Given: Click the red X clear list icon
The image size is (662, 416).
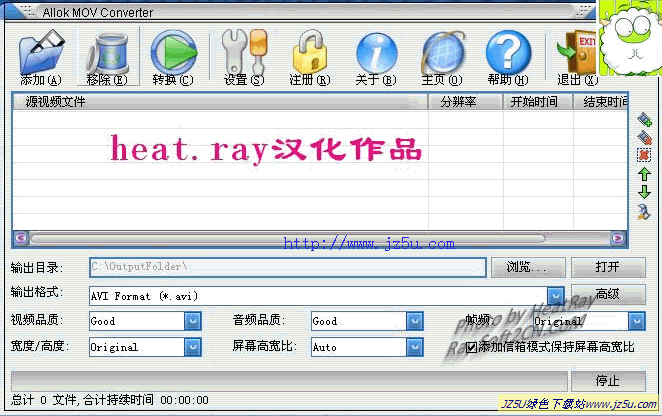Looking at the screenshot, I should click(x=644, y=155).
